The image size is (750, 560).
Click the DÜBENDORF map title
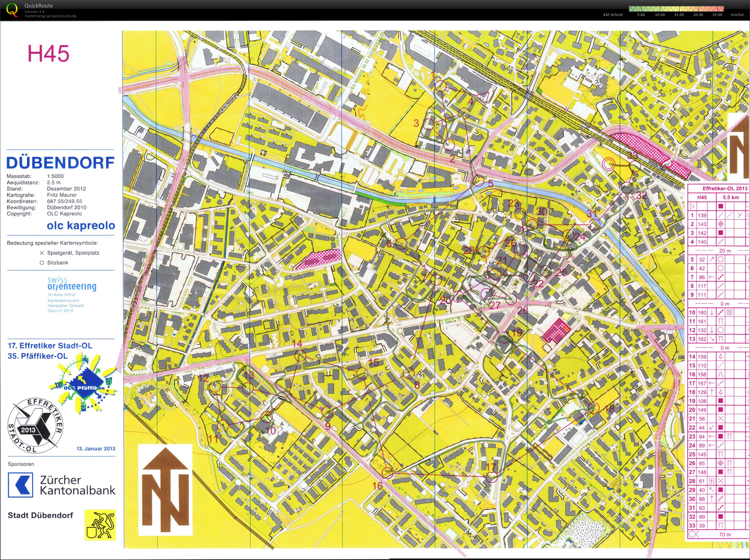click(x=60, y=163)
